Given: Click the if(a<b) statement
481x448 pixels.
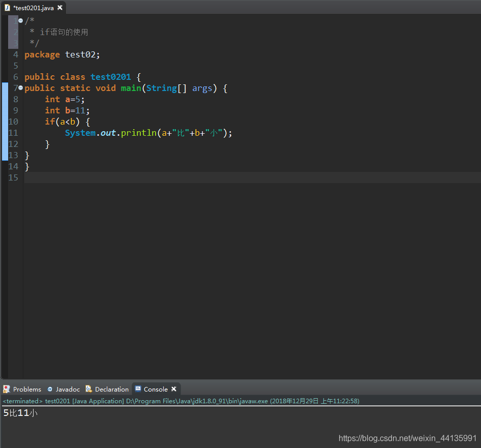Looking at the screenshot, I should pyautogui.click(x=62, y=122).
